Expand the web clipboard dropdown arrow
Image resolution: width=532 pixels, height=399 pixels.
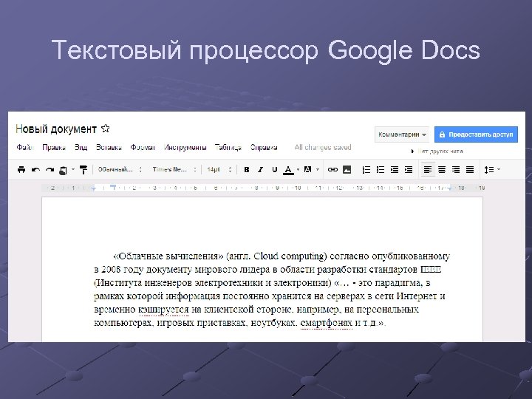coord(72,169)
